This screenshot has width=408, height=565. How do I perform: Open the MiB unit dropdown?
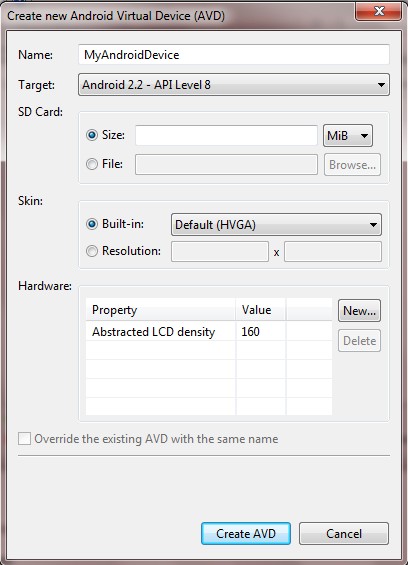tap(348, 135)
